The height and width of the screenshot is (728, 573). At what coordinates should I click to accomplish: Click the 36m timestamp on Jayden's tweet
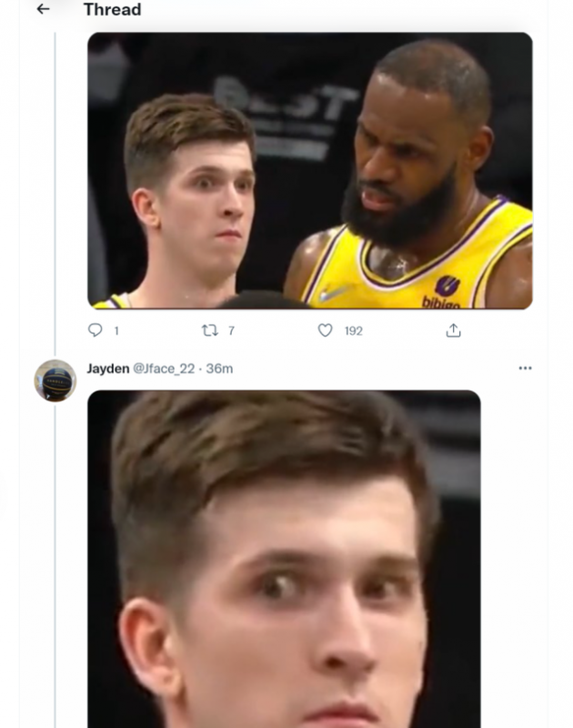(x=220, y=369)
